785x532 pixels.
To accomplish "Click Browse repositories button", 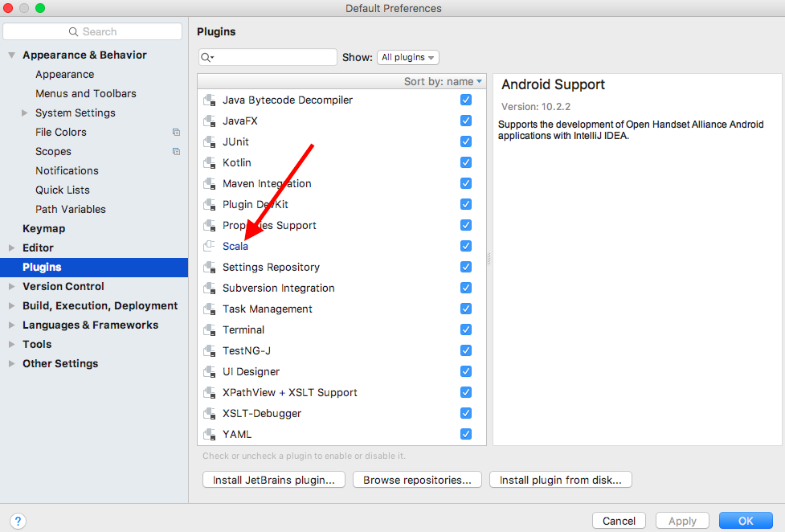I will pyautogui.click(x=417, y=480).
